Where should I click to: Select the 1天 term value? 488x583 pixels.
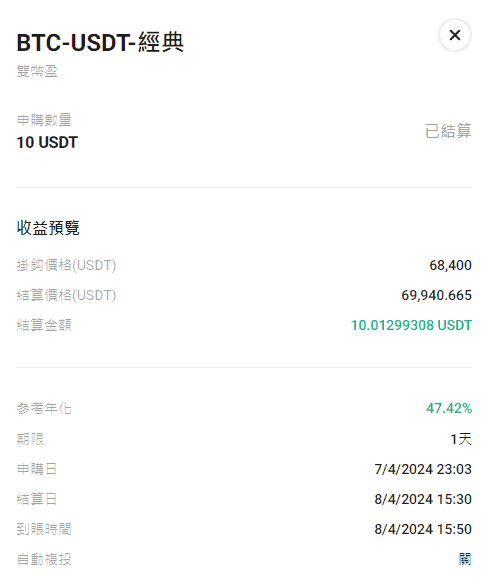click(x=461, y=439)
